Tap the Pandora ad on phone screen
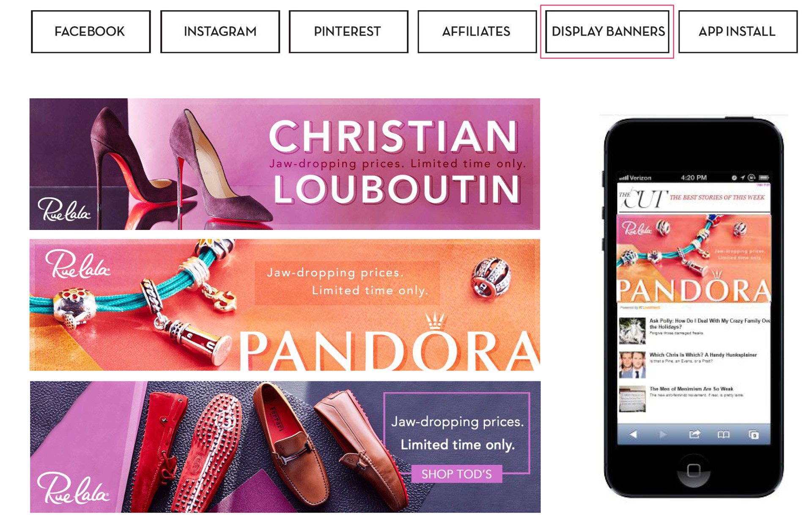 click(694, 259)
